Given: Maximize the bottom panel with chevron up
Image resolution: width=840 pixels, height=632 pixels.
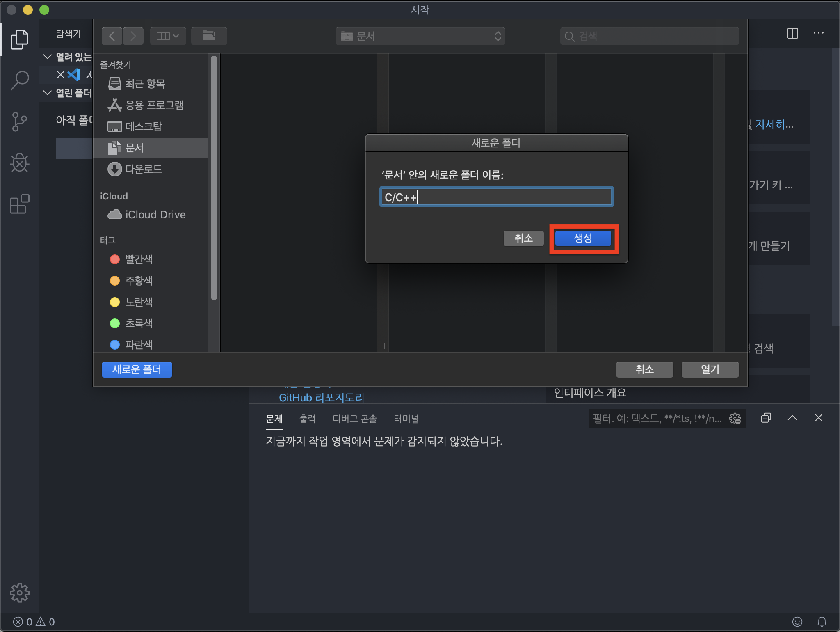Looking at the screenshot, I should click(792, 418).
